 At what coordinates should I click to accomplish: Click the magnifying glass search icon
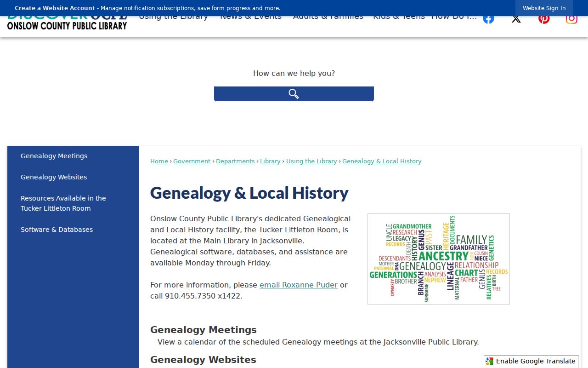pos(294,94)
